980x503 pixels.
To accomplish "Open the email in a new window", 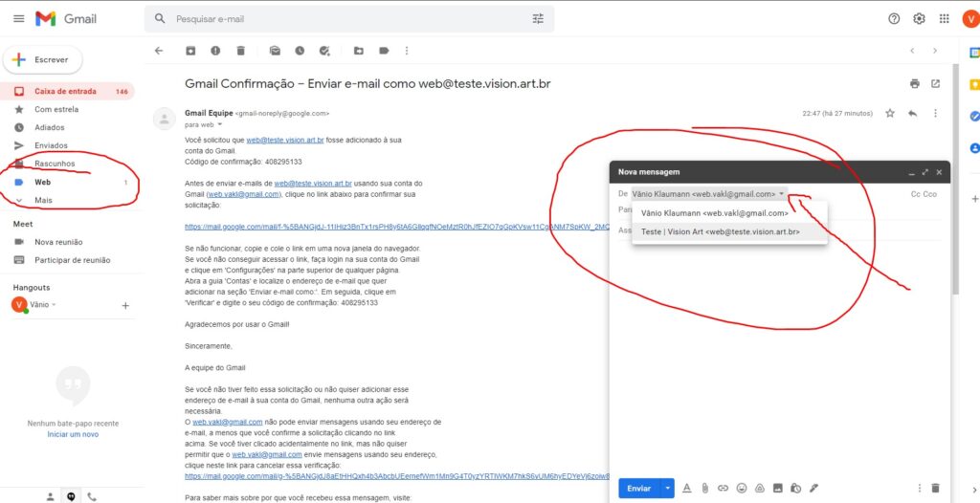I will [936, 84].
